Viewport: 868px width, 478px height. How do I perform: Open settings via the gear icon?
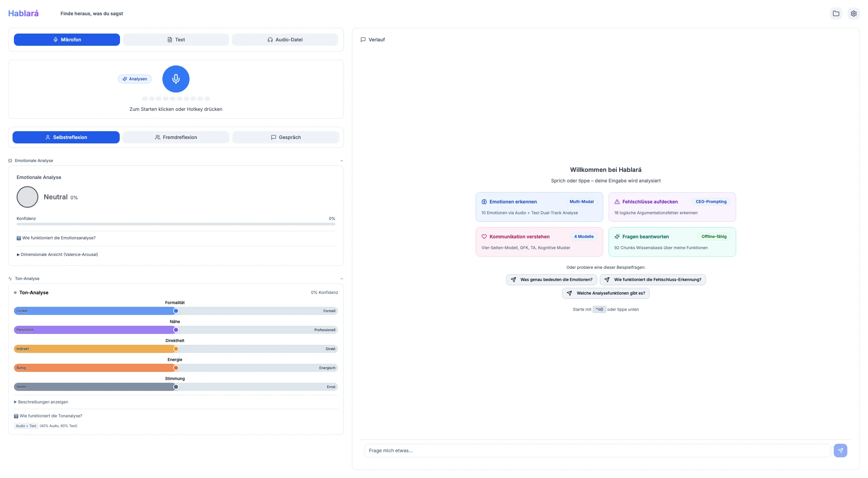pyautogui.click(x=853, y=14)
